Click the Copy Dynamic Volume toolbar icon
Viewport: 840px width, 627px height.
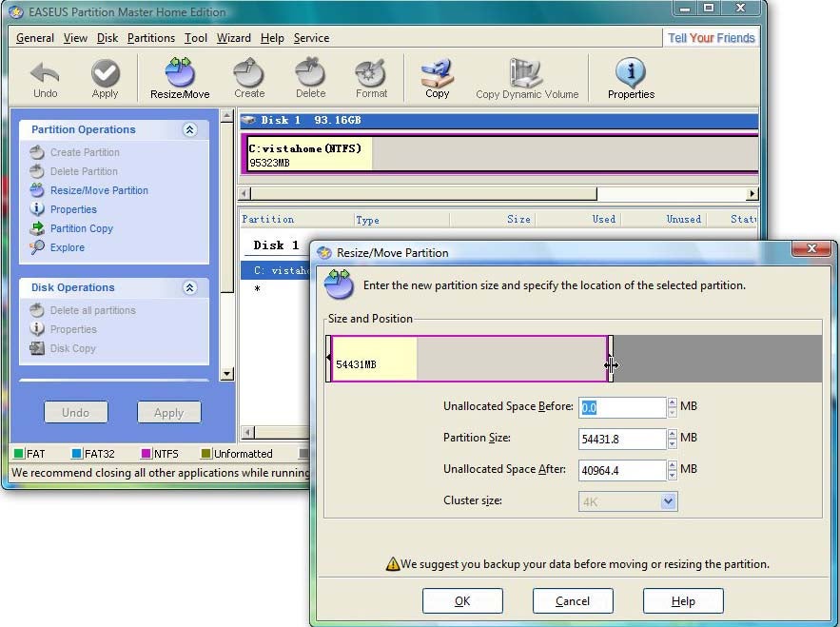coord(527,72)
